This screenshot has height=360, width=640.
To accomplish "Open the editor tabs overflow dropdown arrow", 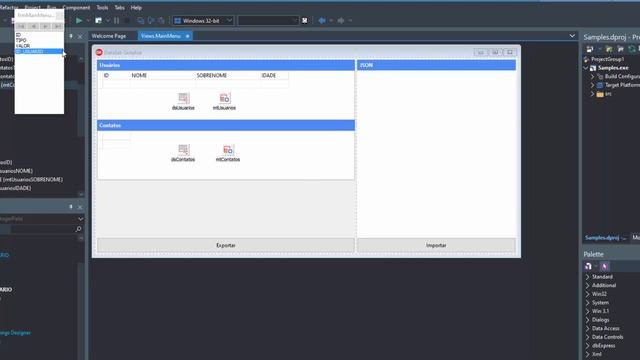I will [x=572, y=36].
